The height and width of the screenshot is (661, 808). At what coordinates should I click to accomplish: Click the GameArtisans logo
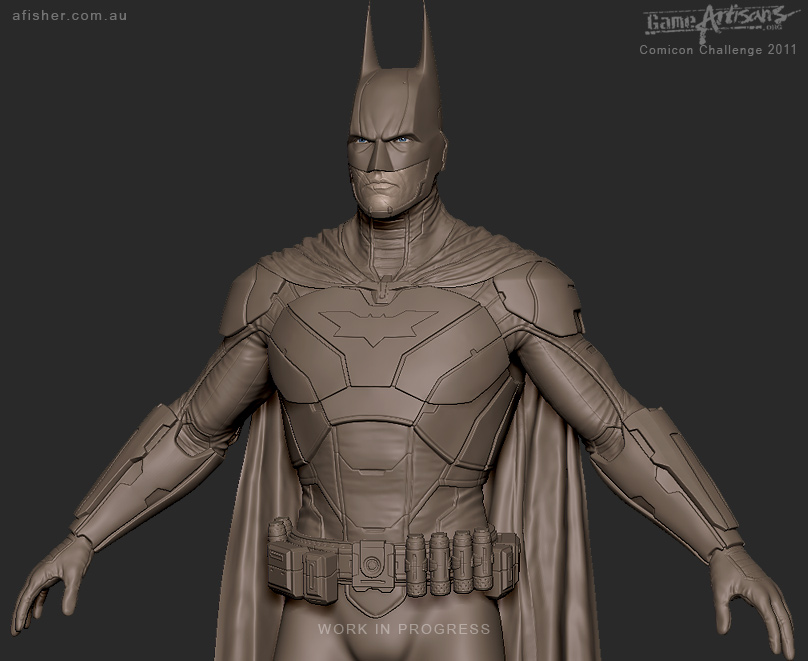[721, 23]
